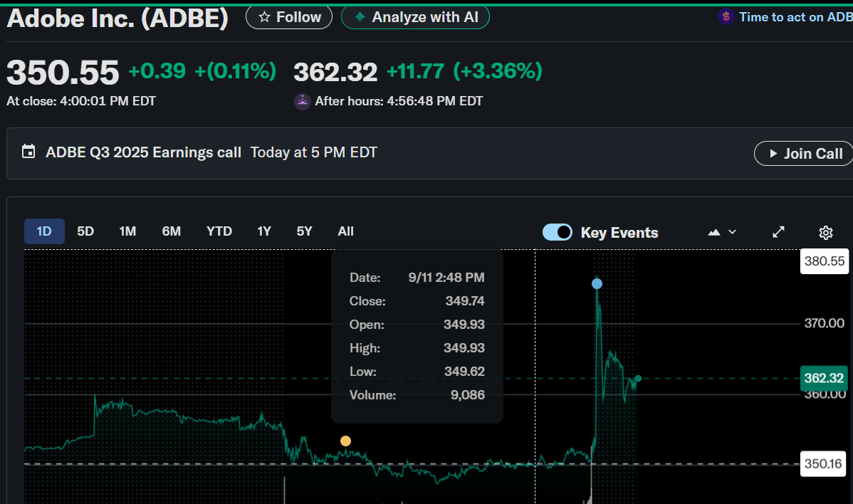Click the purple dollar icon beside Time to act
The width and height of the screenshot is (853, 504).
coord(726,17)
